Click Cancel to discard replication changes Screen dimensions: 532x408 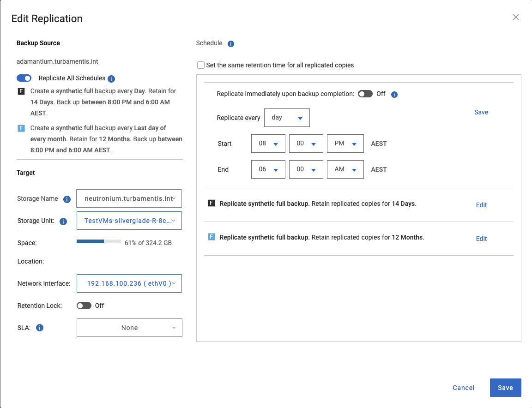(464, 388)
